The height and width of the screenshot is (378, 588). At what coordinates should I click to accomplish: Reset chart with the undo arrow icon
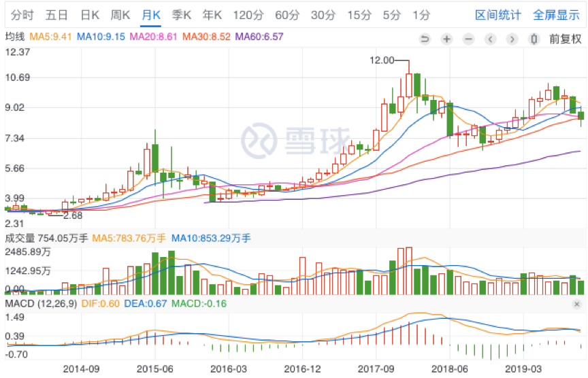(x=425, y=39)
